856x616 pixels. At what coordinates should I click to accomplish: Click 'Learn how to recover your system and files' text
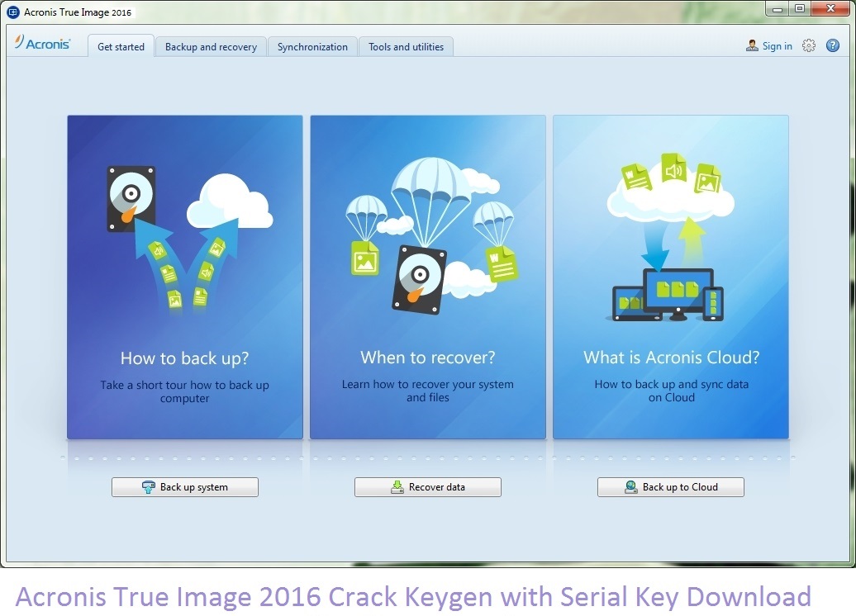point(428,391)
